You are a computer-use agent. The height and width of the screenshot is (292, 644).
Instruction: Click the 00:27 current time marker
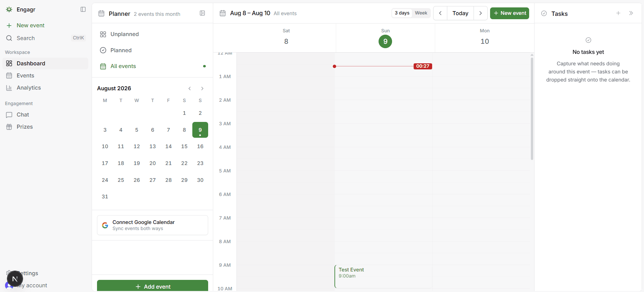coord(423,66)
